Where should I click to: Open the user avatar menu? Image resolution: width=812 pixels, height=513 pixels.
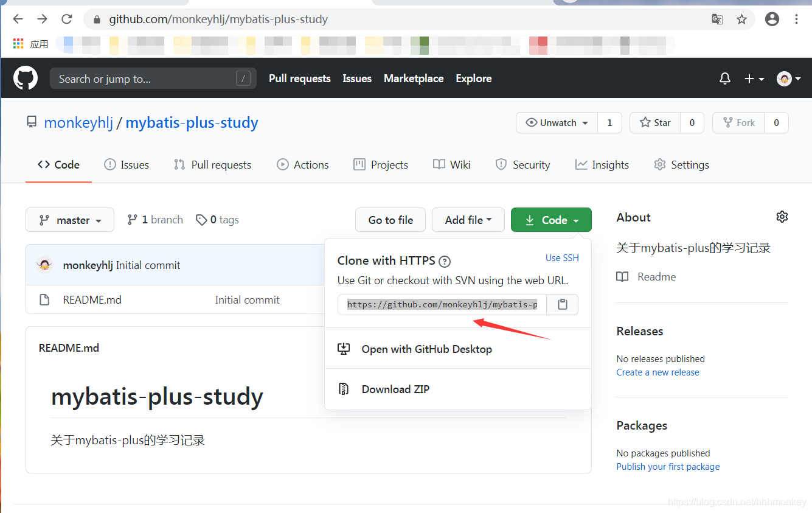788,79
